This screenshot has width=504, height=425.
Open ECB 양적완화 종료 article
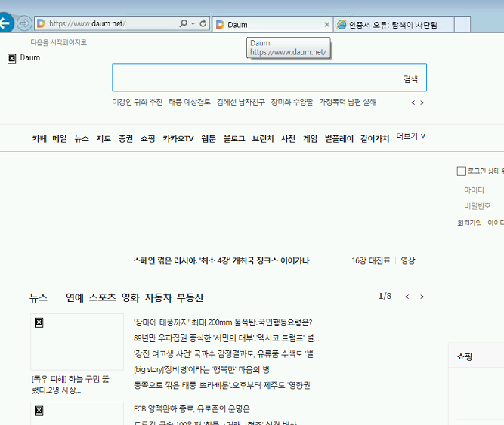pos(192,409)
